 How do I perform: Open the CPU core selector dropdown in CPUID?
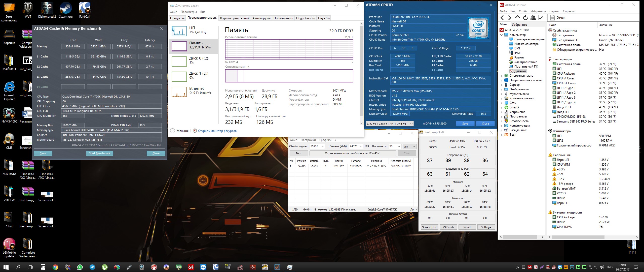390,124
